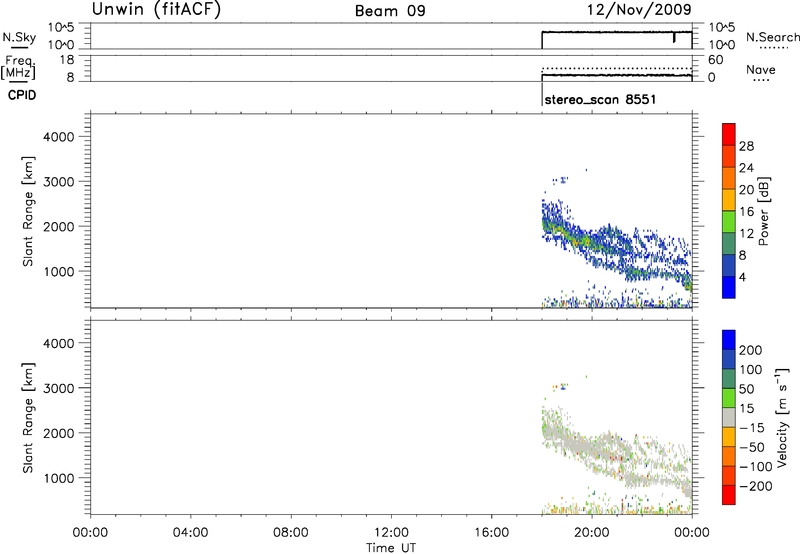Click the 'Slant Range [km]' label of the power panel
800x554 pixels.
tap(28, 211)
